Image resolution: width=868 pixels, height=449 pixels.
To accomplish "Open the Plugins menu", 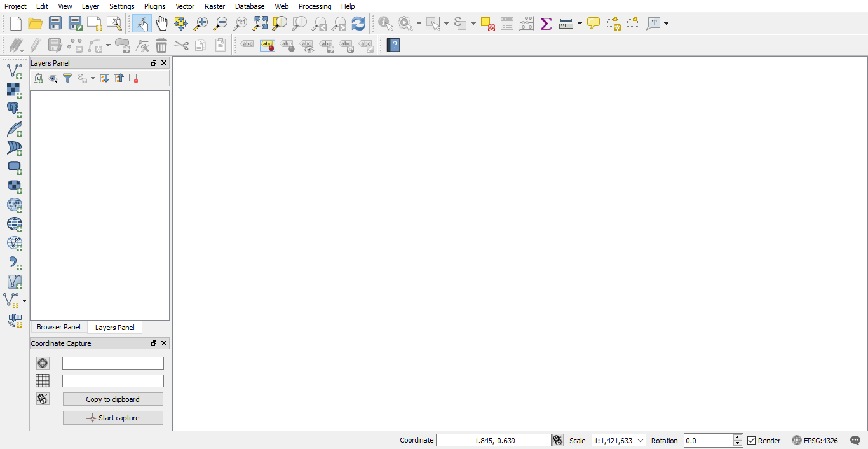I will pyautogui.click(x=155, y=6).
